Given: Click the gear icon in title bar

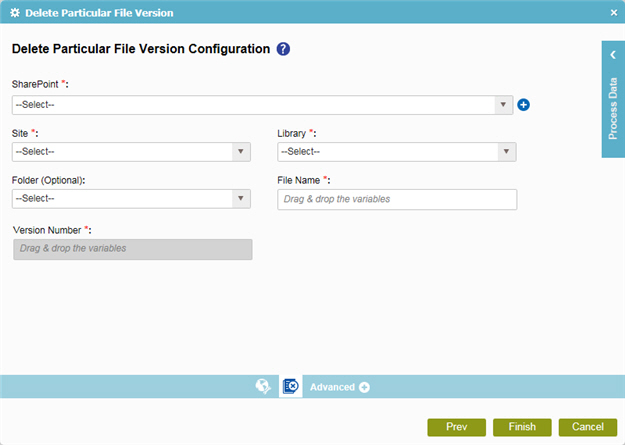Looking at the screenshot, I should pyautogui.click(x=15, y=13).
